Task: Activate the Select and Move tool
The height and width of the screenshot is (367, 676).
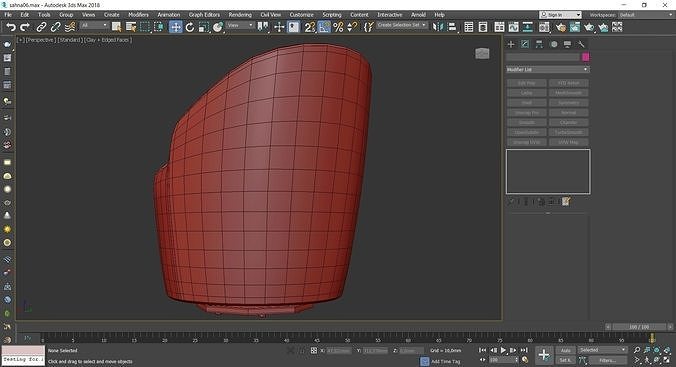Action: [x=175, y=27]
